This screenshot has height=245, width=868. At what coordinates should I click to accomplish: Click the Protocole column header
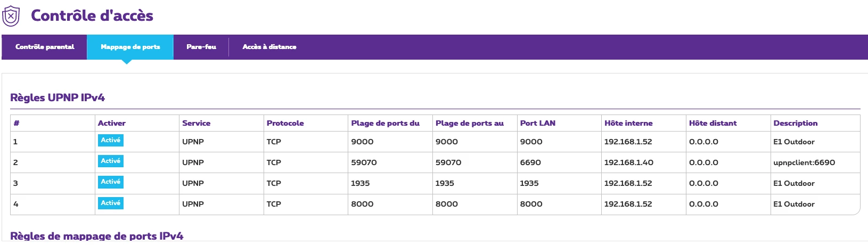(285, 123)
